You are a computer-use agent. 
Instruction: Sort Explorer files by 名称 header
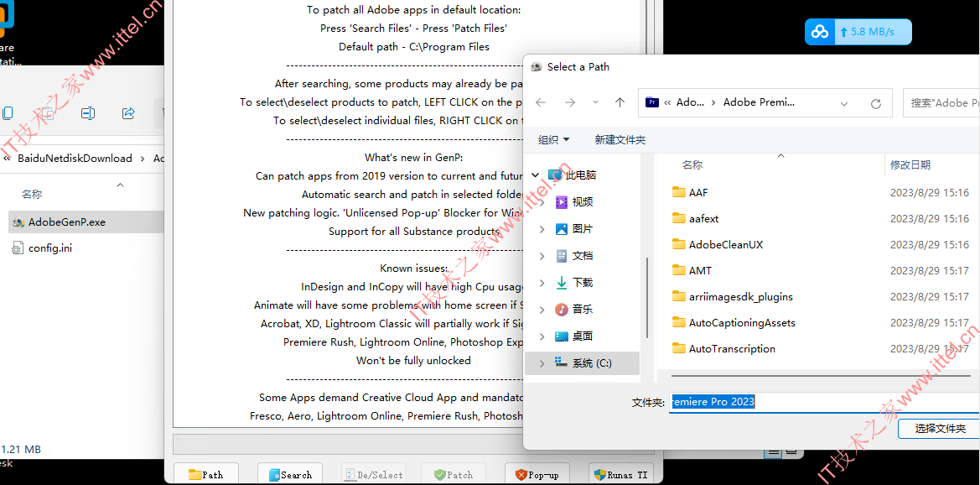point(32,195)
